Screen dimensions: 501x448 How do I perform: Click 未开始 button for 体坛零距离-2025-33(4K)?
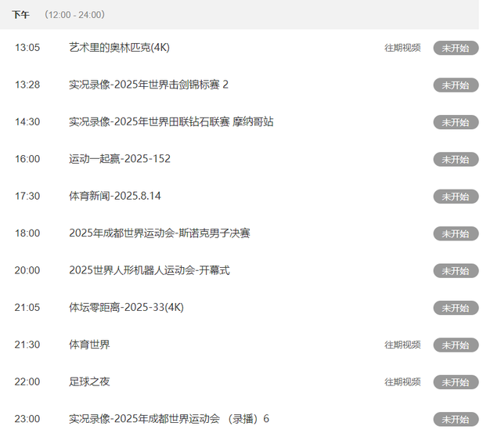tap(456, 308)
